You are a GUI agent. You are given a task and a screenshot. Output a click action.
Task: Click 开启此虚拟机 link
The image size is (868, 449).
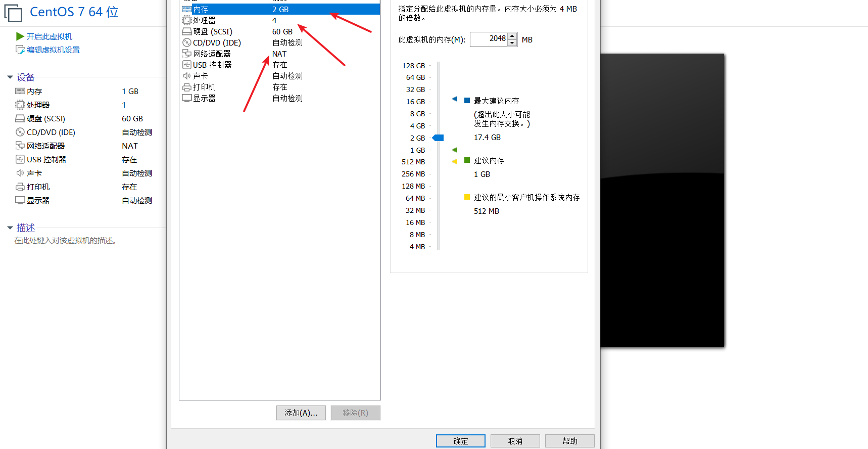click(50, 36)
